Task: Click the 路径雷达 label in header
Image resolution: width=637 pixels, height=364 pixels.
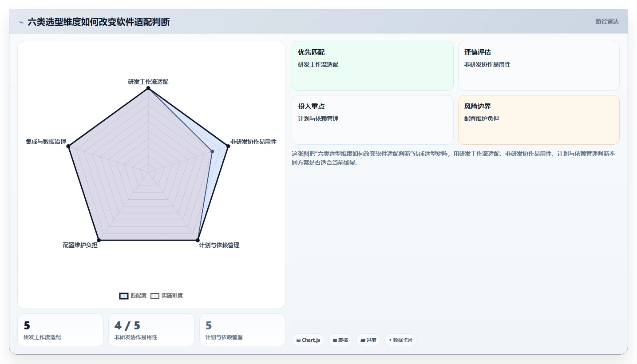Action: tap(607, 21)
